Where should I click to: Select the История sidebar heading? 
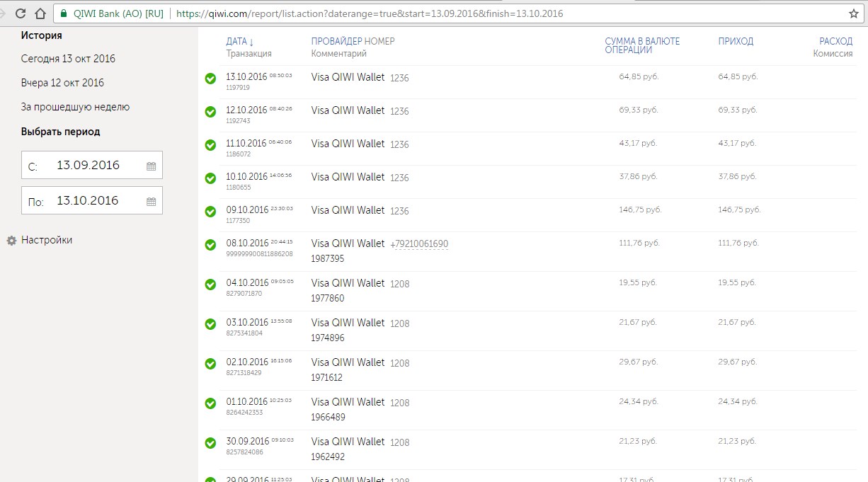tap(41, 35)
